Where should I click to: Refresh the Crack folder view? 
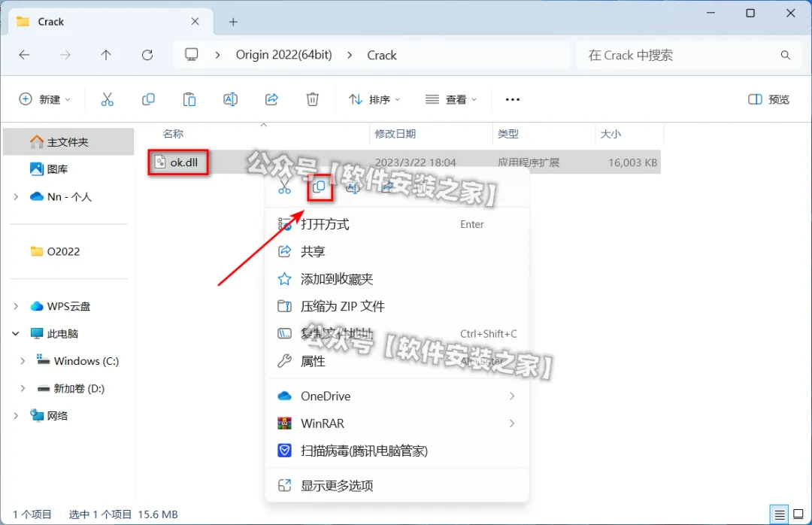[147, 55]
